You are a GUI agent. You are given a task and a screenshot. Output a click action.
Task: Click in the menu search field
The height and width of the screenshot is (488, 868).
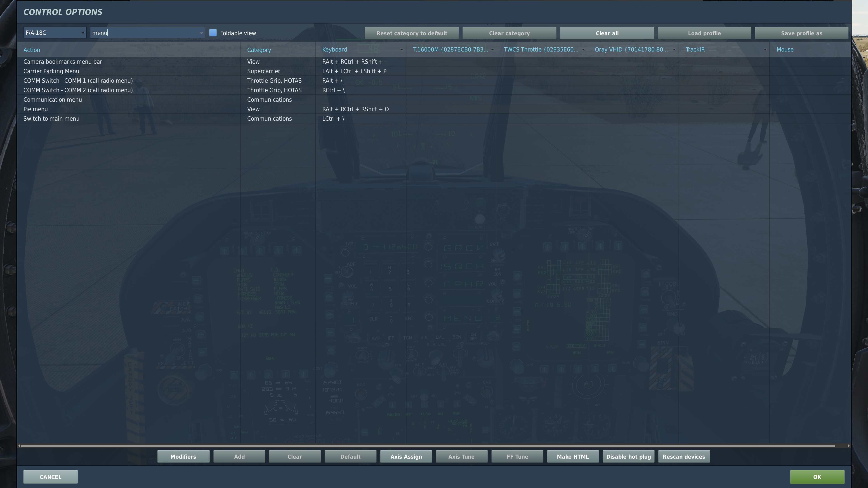point(145,33)
